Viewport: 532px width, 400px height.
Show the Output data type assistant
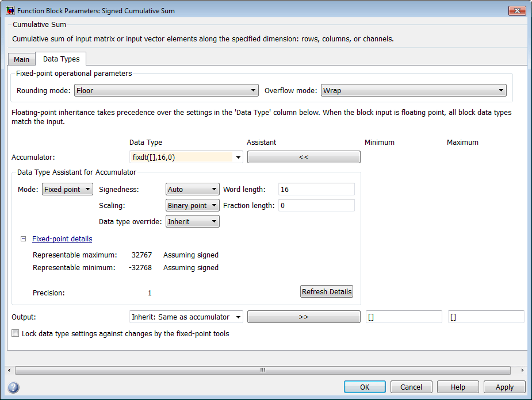[304, 317]
